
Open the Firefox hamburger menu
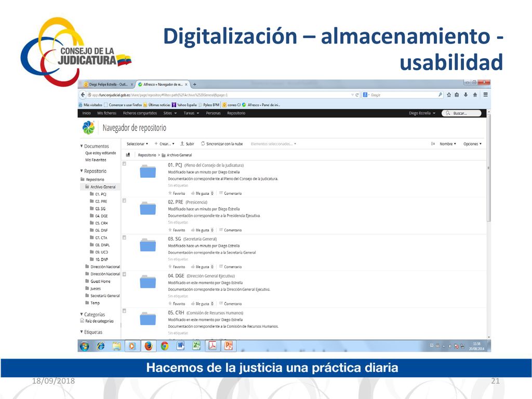point(486,95)
